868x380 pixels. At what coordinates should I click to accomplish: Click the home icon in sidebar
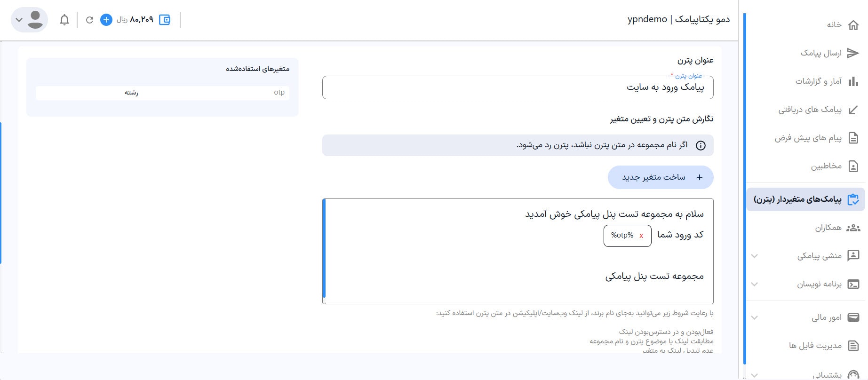(853, 25)
